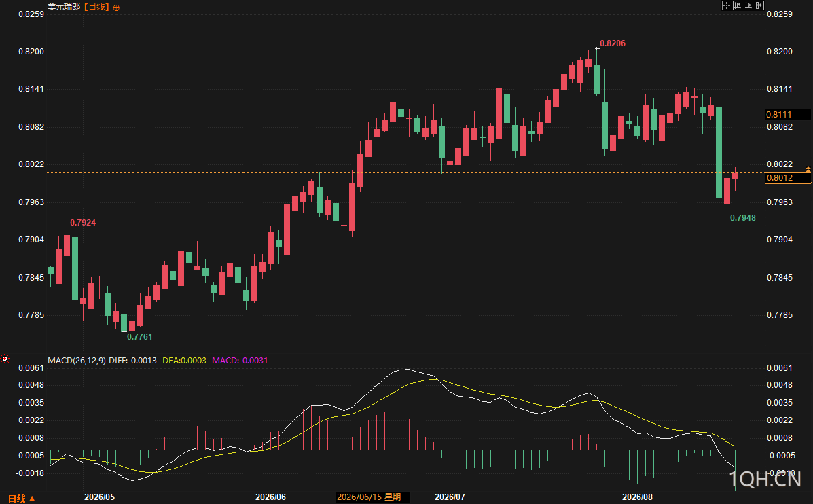Open the 日线 period selector at bottom left
This screenshot has width=813, height=504.
click(21, 499)
